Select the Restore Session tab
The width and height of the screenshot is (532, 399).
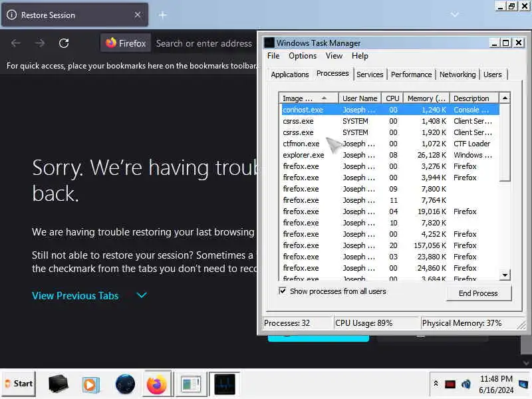74,15
